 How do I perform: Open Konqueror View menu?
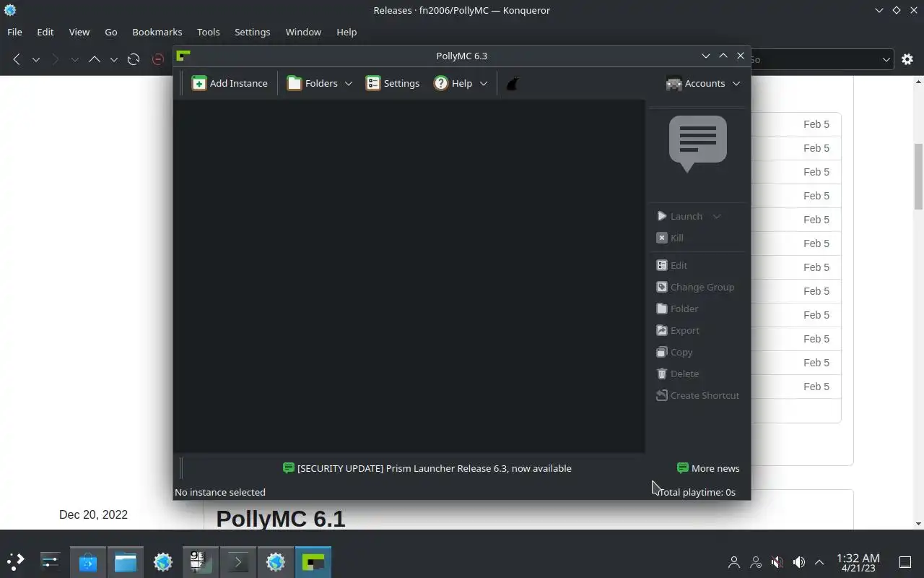coord(79,32)
